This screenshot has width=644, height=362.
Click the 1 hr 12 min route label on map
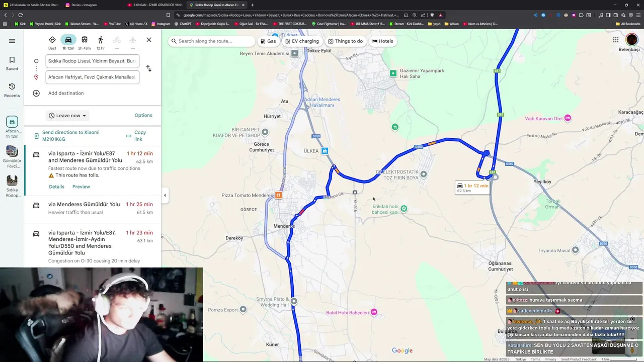click(x=472, y=188)
